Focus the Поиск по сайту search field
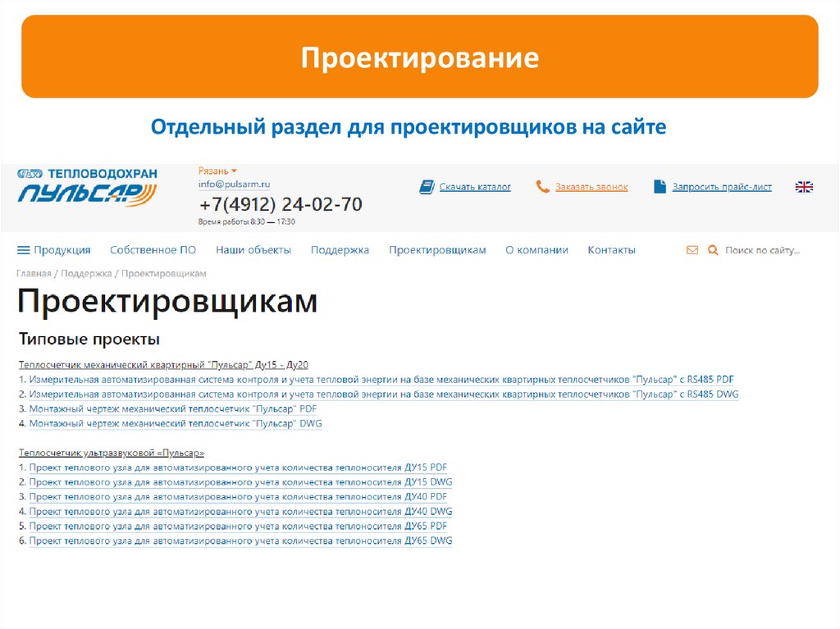840x629 pixels. (762, 250)
